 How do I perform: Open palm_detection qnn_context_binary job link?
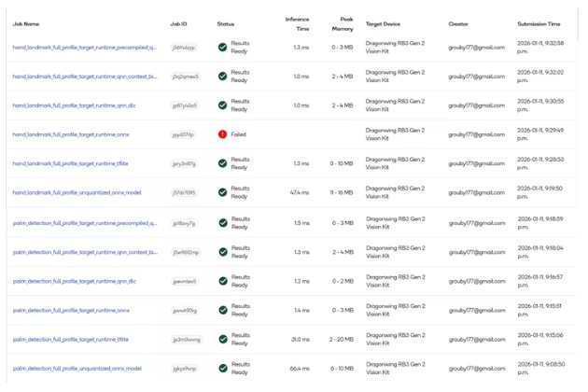pos(84,252)
